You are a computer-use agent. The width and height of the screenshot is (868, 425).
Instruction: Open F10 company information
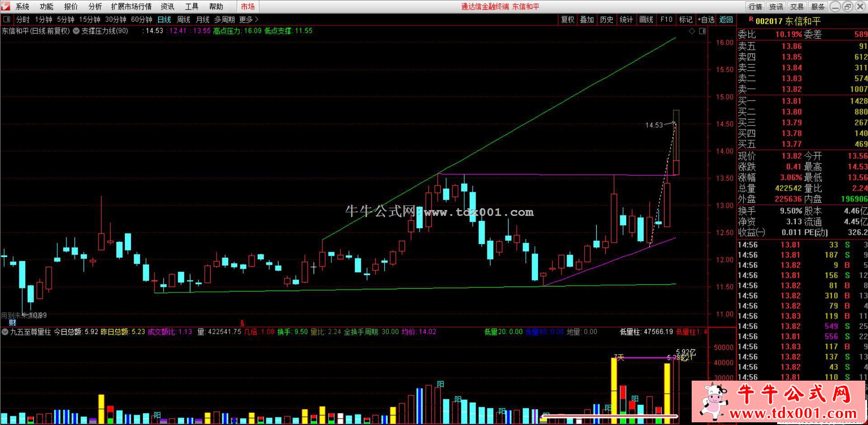[x=666, y=19]
